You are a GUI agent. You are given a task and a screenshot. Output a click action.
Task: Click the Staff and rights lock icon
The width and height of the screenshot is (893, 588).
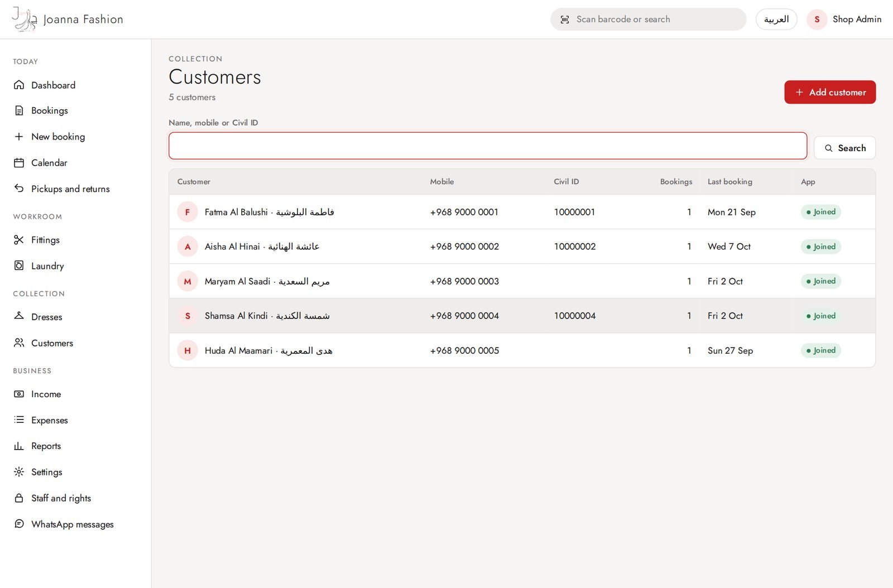[19, 498]
